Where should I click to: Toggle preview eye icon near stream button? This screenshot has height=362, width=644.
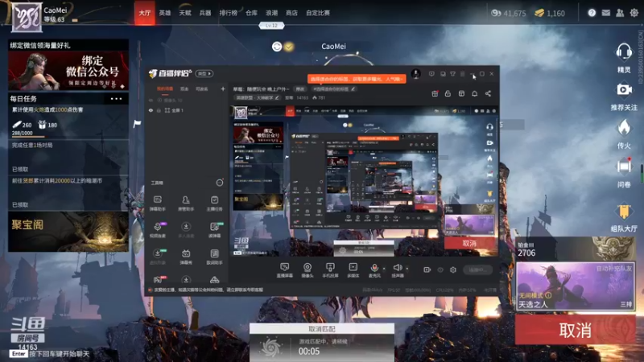coord(440,269)
